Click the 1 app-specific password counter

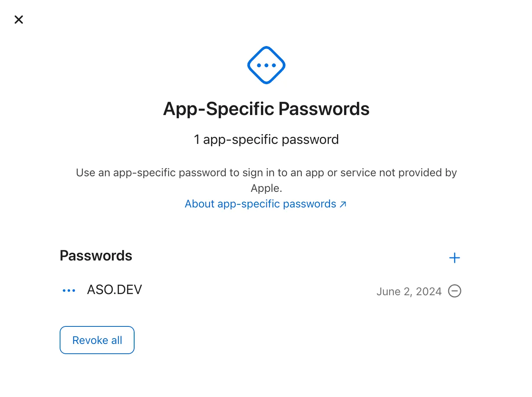pyautogui.click(x=266, y=139)
